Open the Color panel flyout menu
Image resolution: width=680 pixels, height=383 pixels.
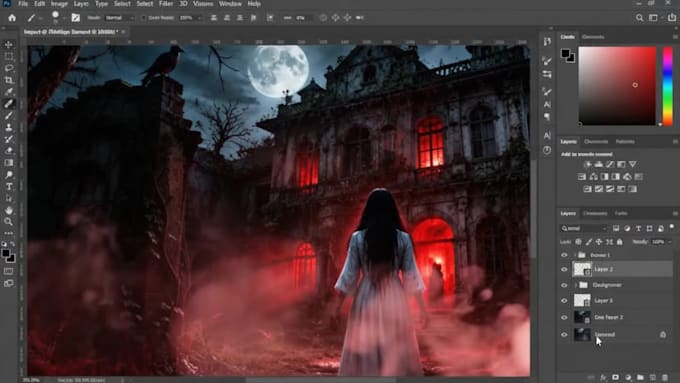675,37
